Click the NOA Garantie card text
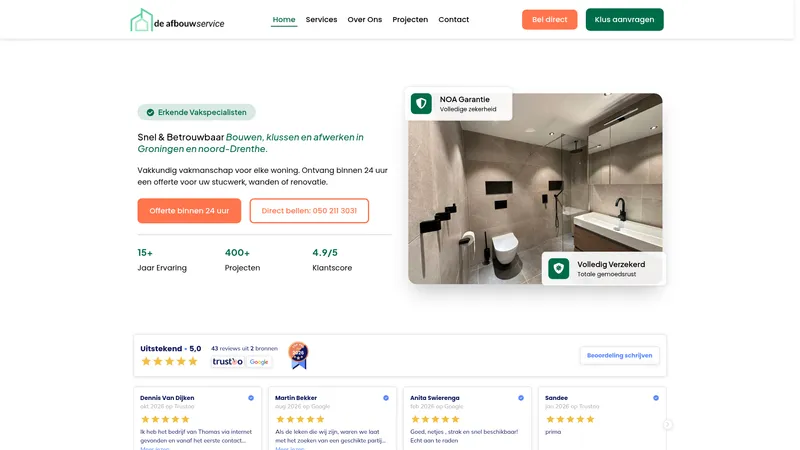Image resolution: width=800 pixels, height=450 pixels. pyautogui.click(x=468, y=104)
